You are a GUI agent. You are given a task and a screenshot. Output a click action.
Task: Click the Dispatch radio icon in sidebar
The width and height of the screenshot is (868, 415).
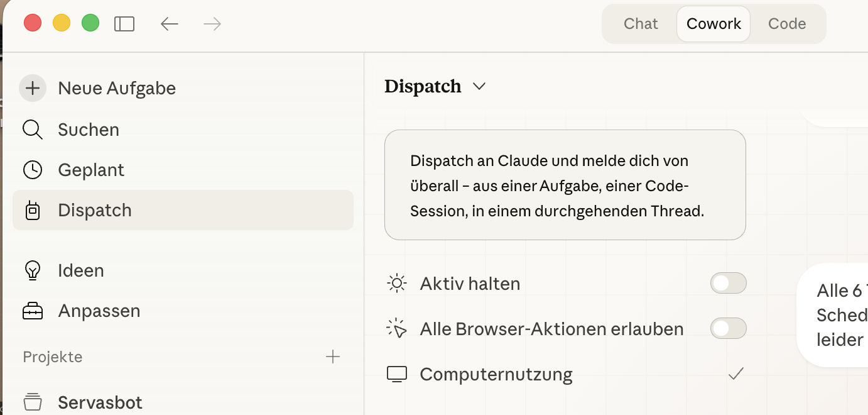tap(32, 210)
